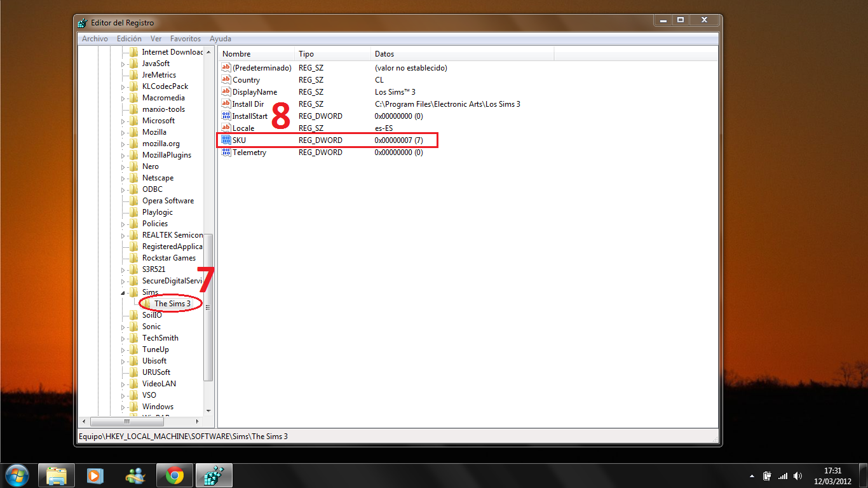Expand the Windows key
Viewport: 868px width, 488px height.
click(x=123, y=407)
